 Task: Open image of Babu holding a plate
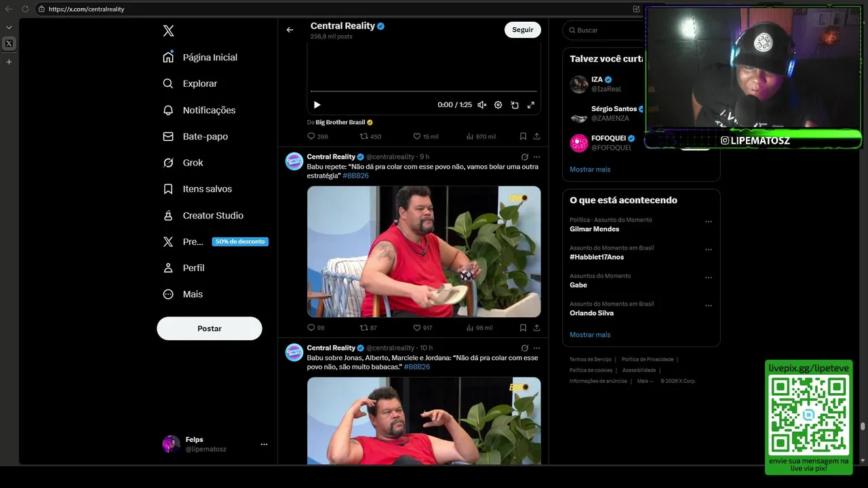pos(424,251)
